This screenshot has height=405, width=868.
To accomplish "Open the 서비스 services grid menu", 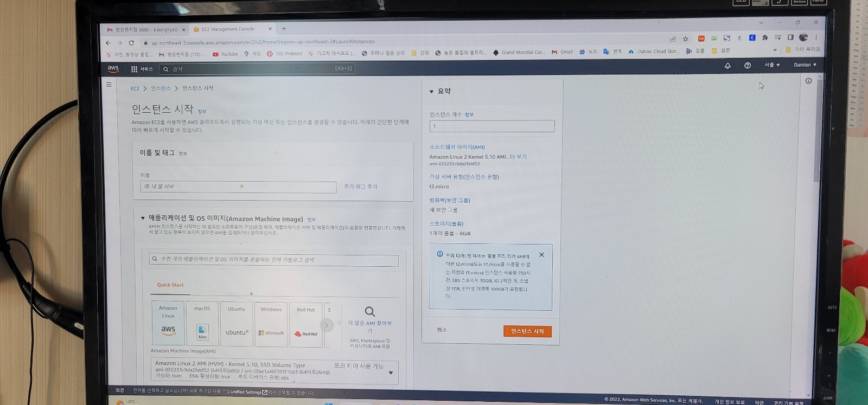I will click(142, 69).
